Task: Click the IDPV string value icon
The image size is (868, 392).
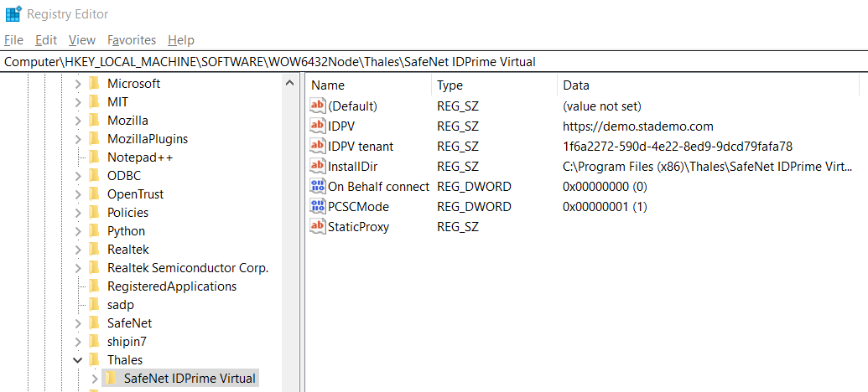Action: (317, 126)
